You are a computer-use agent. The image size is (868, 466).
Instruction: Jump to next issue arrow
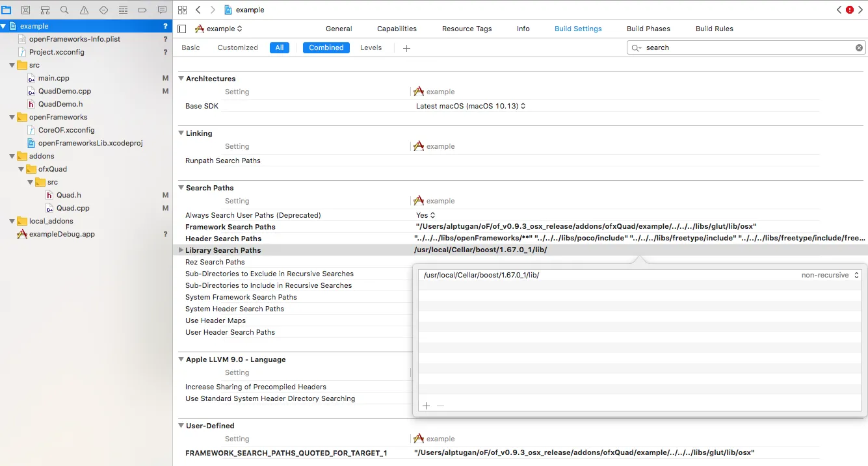861,10
